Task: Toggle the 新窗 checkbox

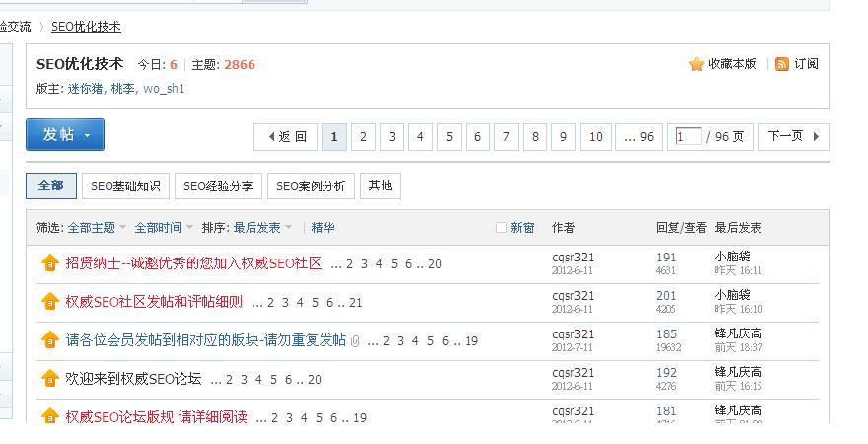Action: click(x=501, y=227)
